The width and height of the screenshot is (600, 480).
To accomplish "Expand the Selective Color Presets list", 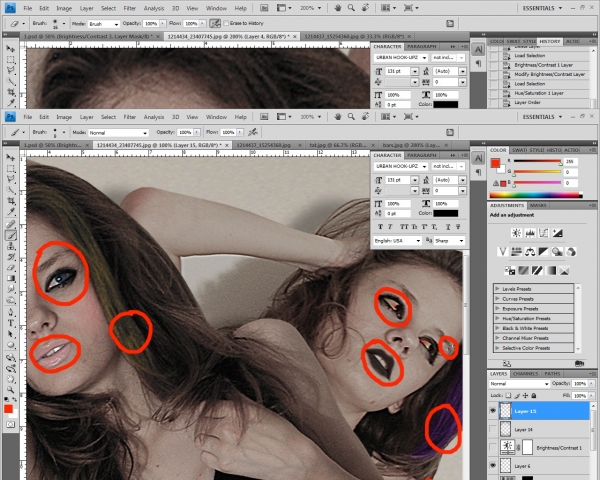I will [x=497, y=348].
